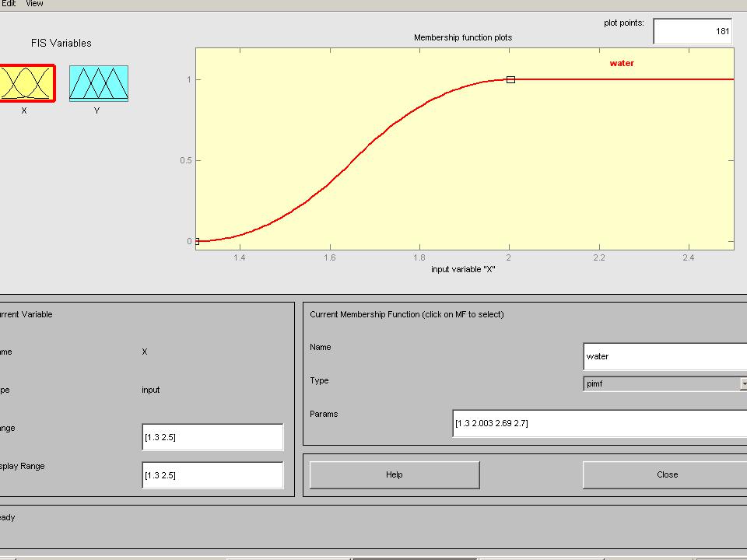
Task: Click the Display Range input field
Action: pos(212,475)
